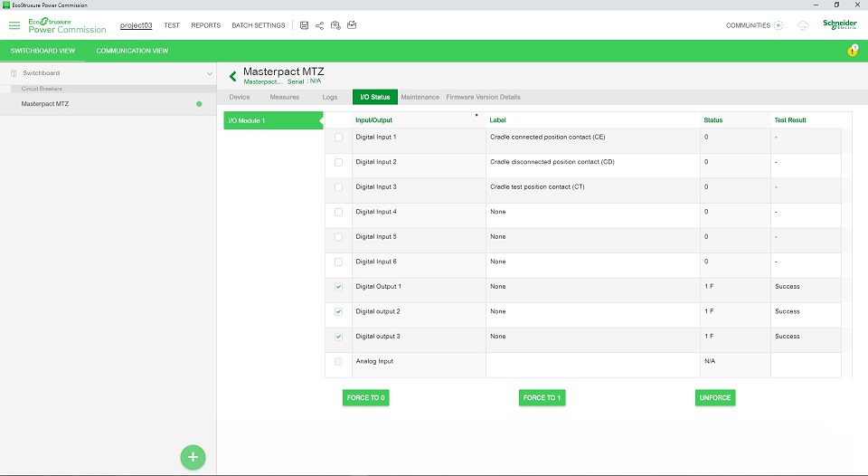868x476 pixels.
Task: Click 'Cradle disconnected position contact (CD)' label
Action: (552, 162)
